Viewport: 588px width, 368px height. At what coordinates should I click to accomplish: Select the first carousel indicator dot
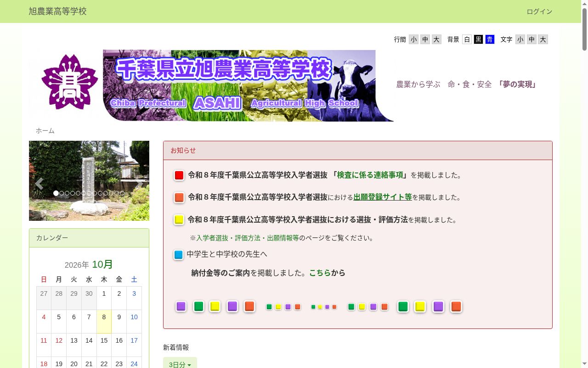click(x=56, y=193)
